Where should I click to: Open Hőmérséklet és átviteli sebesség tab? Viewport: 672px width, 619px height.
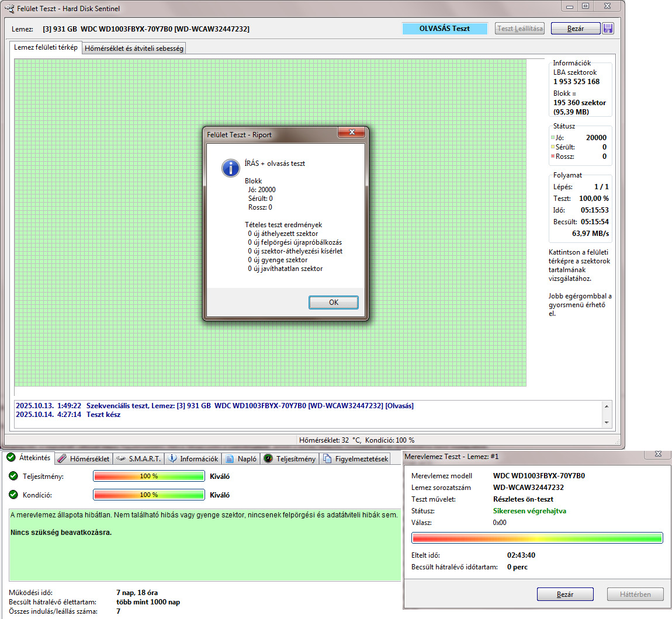(134, 48)
